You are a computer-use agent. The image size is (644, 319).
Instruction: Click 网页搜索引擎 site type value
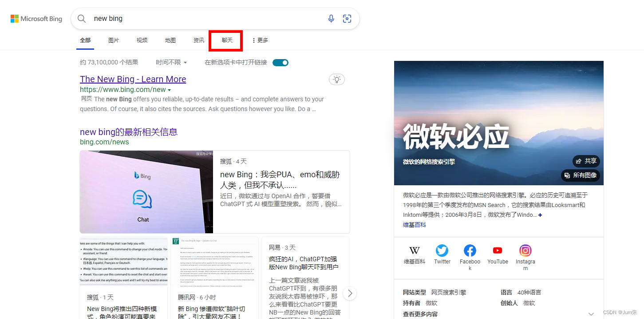click(x=449, y=293)
